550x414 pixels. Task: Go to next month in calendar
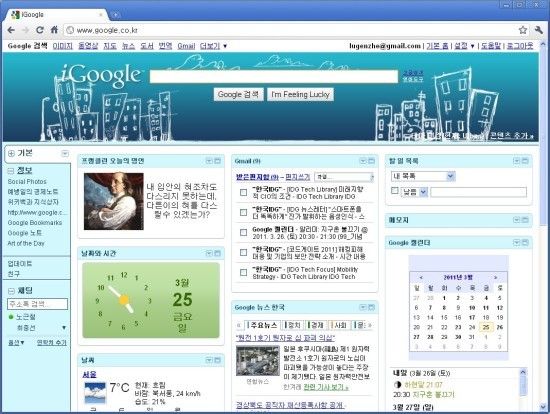[496, 277]
